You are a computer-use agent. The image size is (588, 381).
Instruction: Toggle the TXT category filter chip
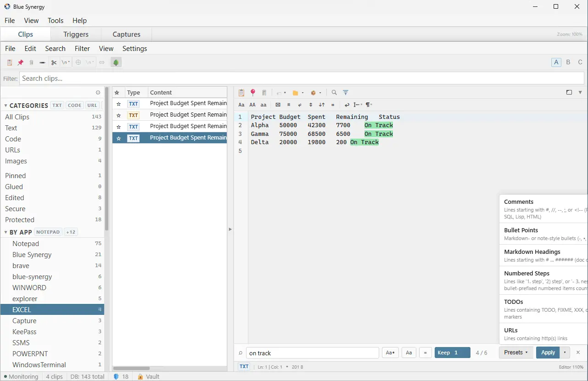(57, 105)
